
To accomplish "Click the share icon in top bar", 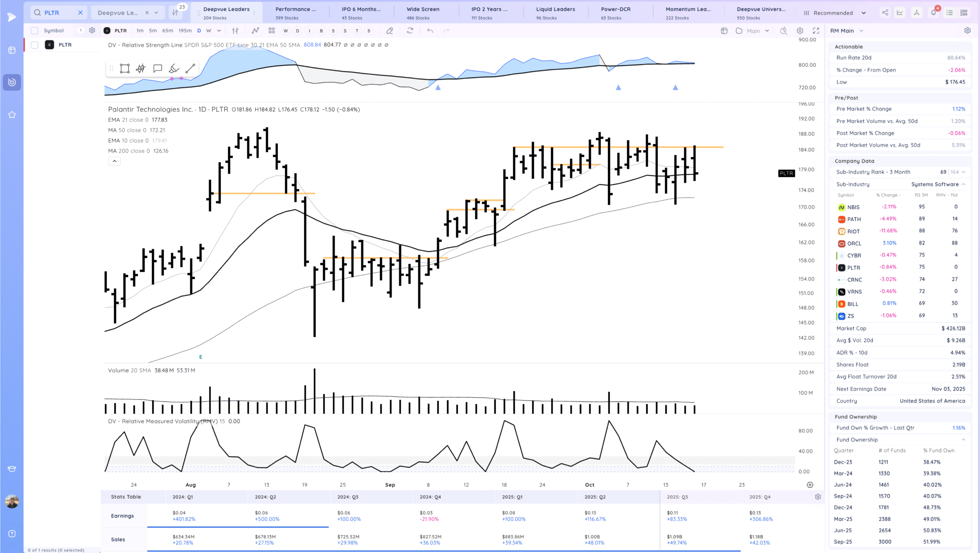I will click(x=885, y=13).
